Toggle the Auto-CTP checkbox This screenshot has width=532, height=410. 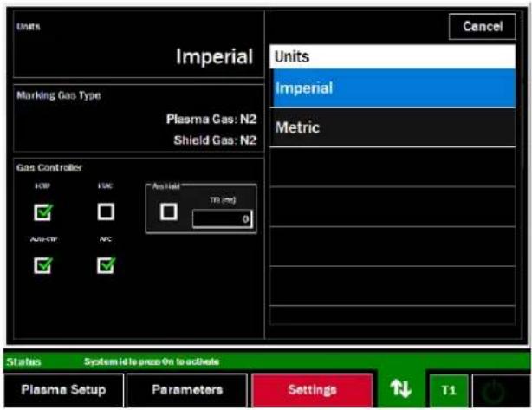coord(43,265)
